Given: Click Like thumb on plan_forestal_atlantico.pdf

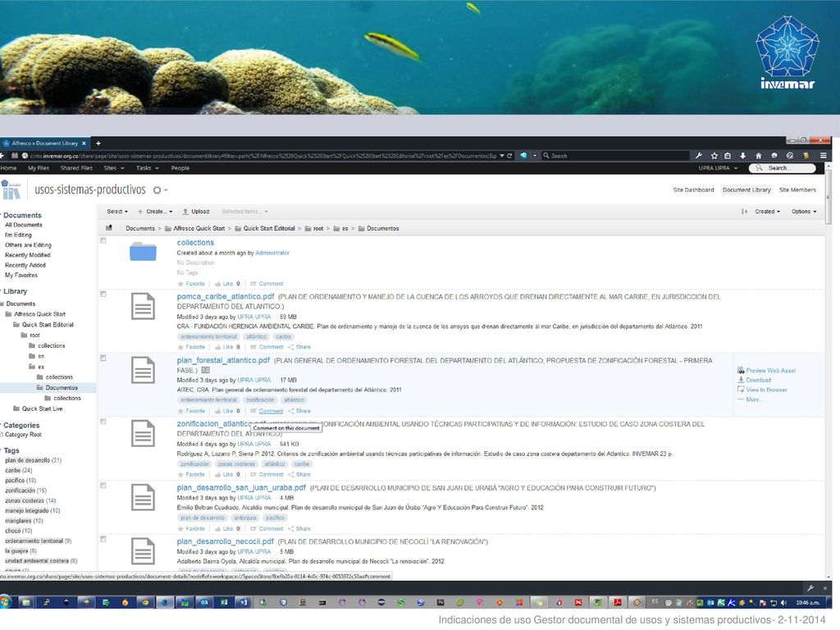Looking at the screenshot, I should (x=218, y=411).
